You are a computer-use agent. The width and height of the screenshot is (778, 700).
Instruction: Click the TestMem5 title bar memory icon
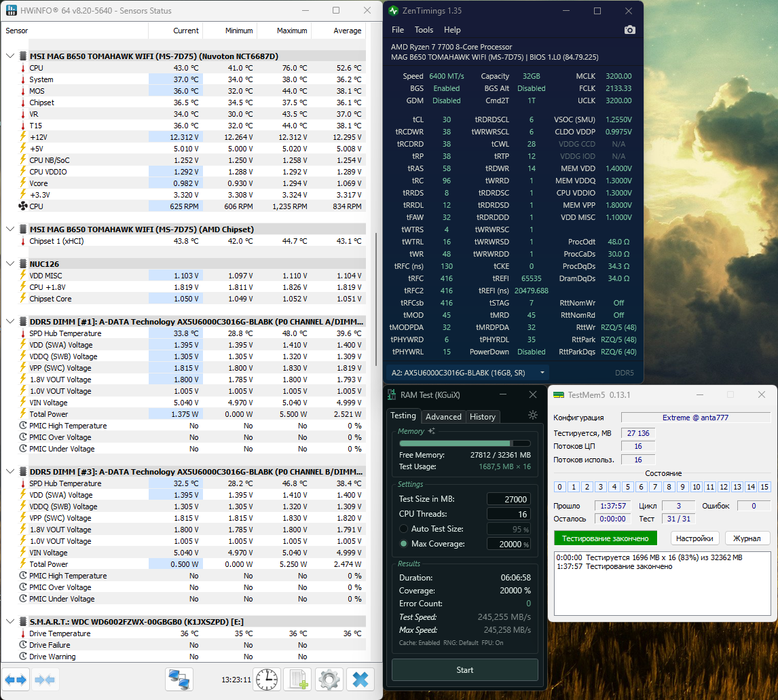coord(559,395)
